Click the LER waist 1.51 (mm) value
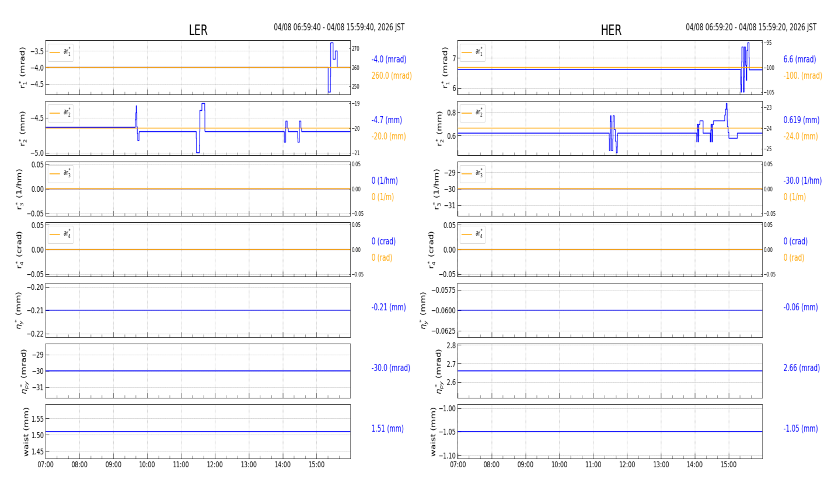Image resolution: width=824 pixels, height=504 pixels. tap(387, 429)
